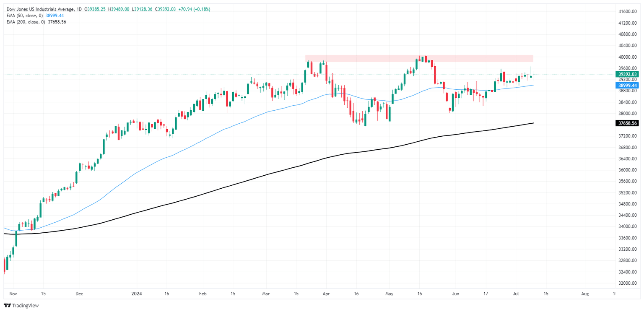Click the black 37658.56 price tag on axis

point(627,123)
